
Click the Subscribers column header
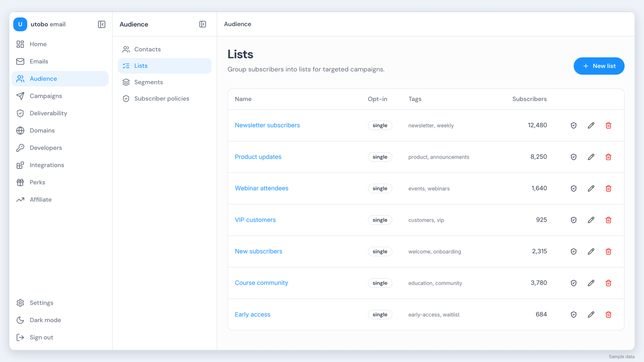pyautogui.click(x=529, y=99)
